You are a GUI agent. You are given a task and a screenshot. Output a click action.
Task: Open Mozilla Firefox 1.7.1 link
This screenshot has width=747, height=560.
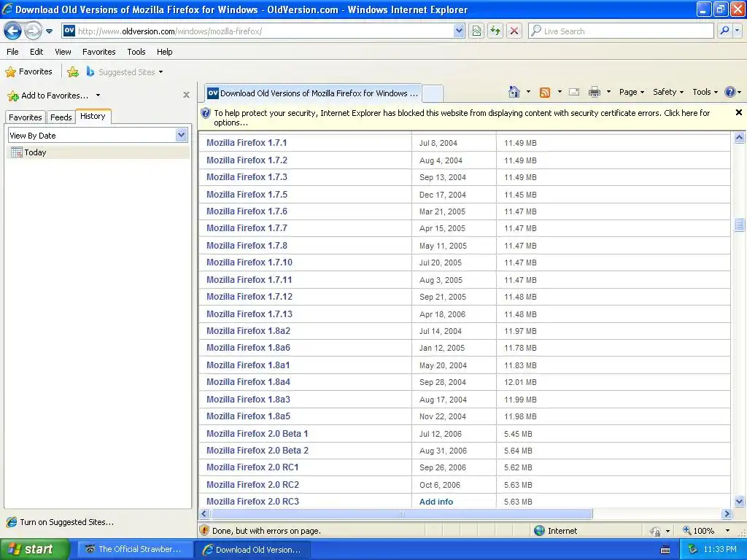[247, 143]
